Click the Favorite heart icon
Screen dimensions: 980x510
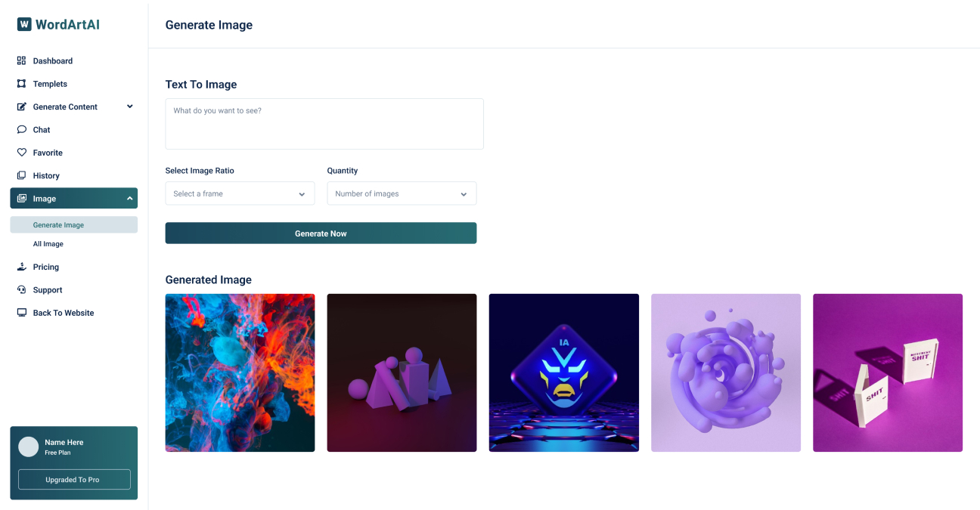coord(21,153)
